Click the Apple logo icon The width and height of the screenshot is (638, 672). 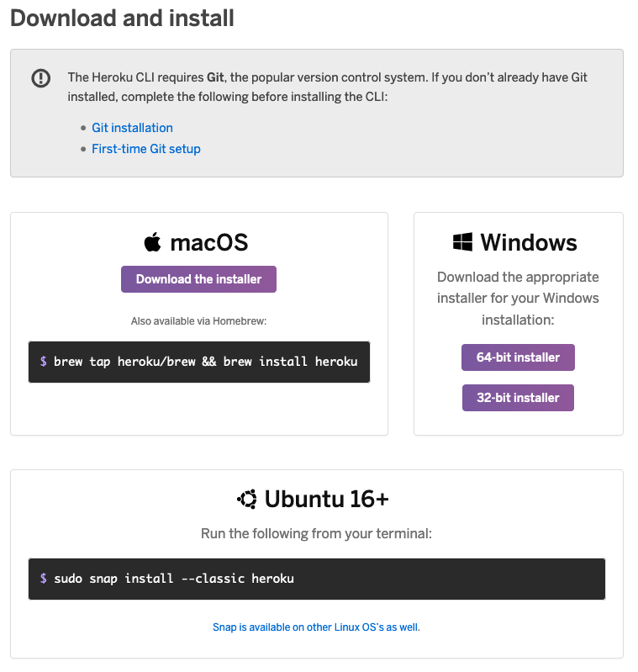click(152, 242)
